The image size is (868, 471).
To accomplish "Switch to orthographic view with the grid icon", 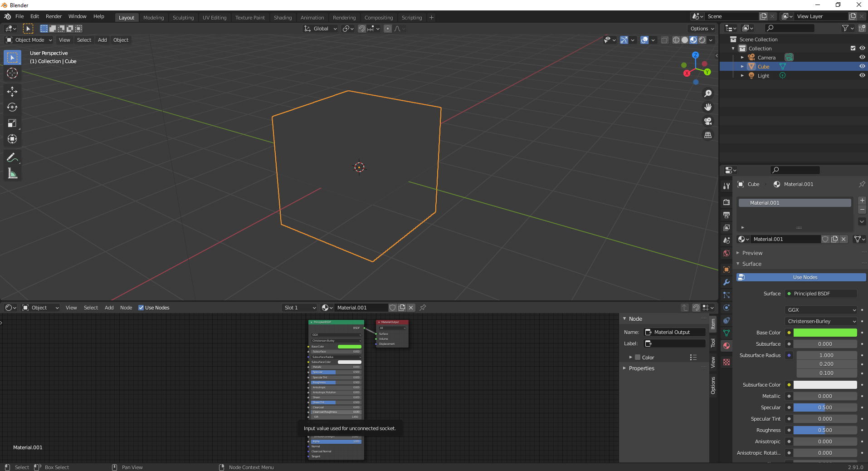I will tap(707, 135).
